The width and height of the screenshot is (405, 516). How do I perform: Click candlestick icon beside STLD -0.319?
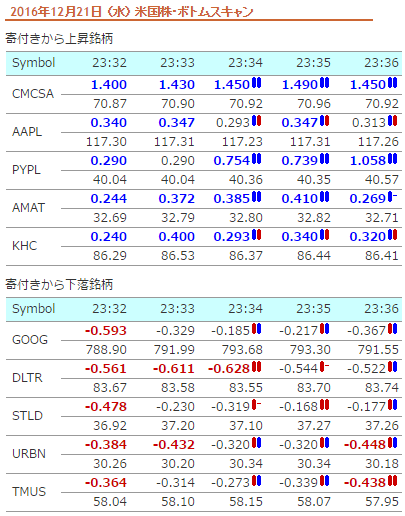click(256, 405)
